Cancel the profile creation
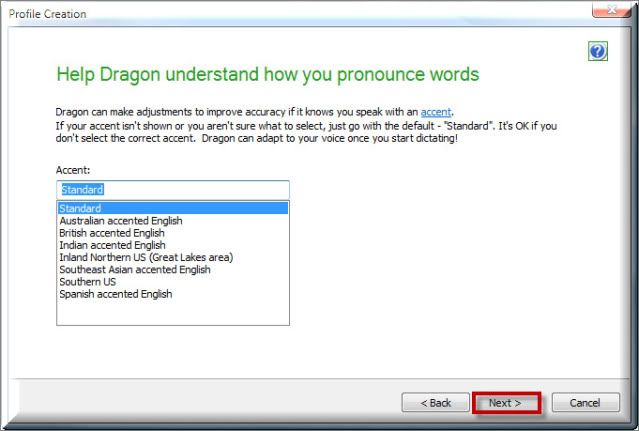The height and width of the screenshot is (431, 639). coord(585,403)
